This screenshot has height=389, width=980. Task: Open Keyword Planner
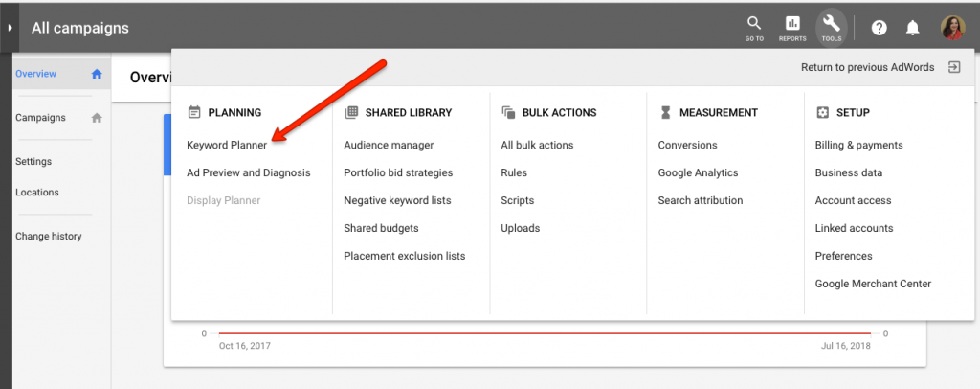227,145
